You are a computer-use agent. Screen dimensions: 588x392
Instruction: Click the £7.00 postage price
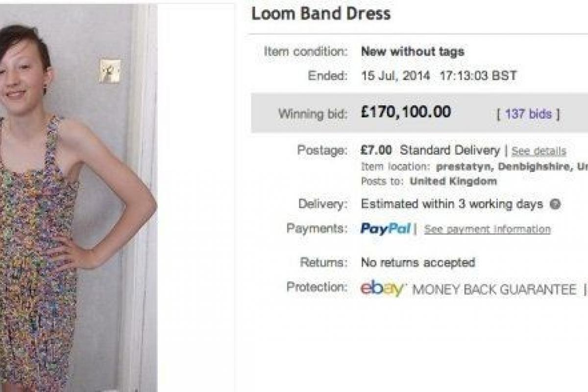pos(376,150)
